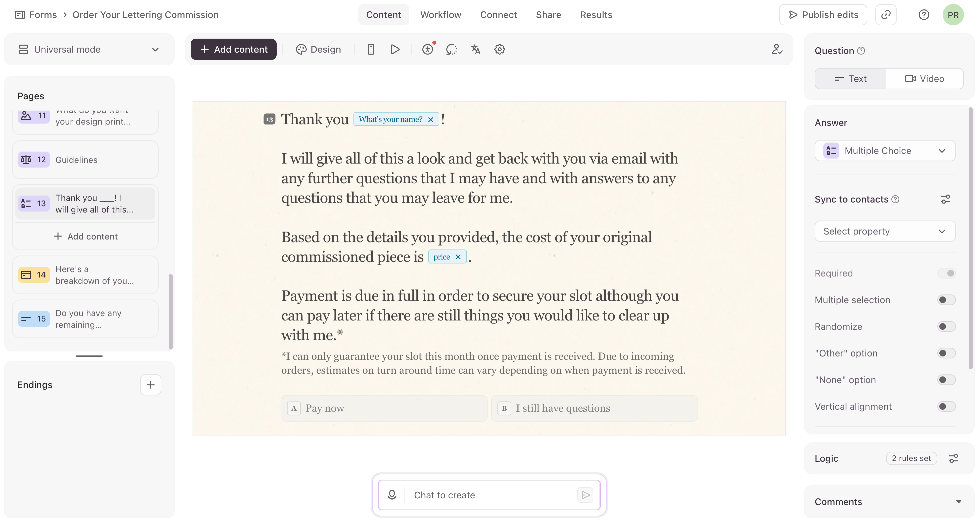Viewport: 980px width, 521px height.
Task: Open the mobile preview icon
Action: (371, 49)
